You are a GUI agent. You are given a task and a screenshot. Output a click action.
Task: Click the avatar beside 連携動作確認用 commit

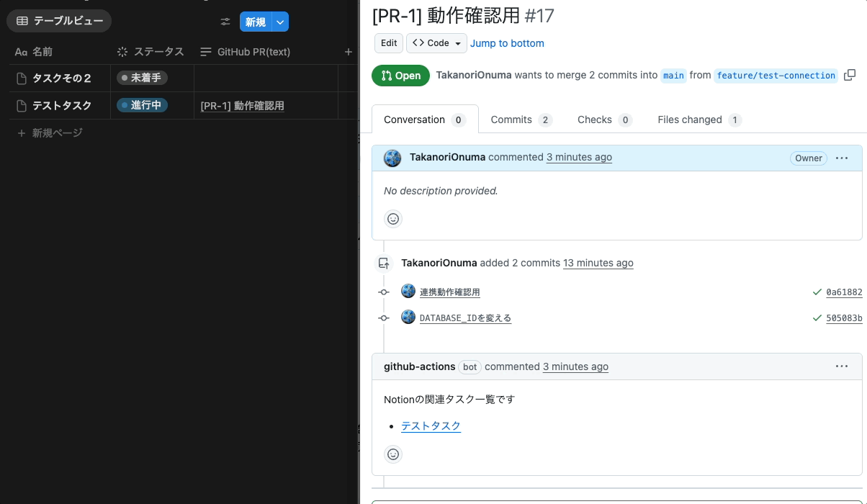408,291
